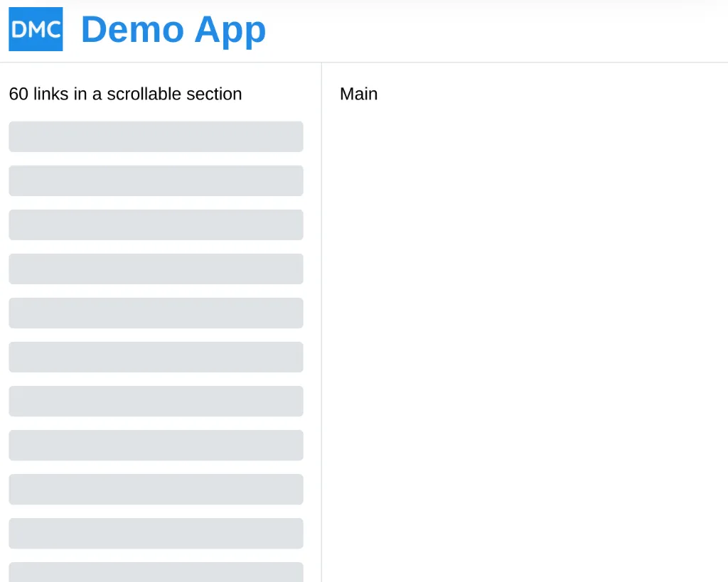Screen dimensions: 728x582
Task: Select the fifth skeleton link in the sidebar
Action: (156, 313)
